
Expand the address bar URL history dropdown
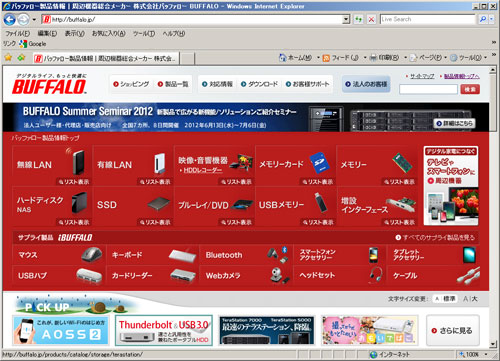coord(347,20)
